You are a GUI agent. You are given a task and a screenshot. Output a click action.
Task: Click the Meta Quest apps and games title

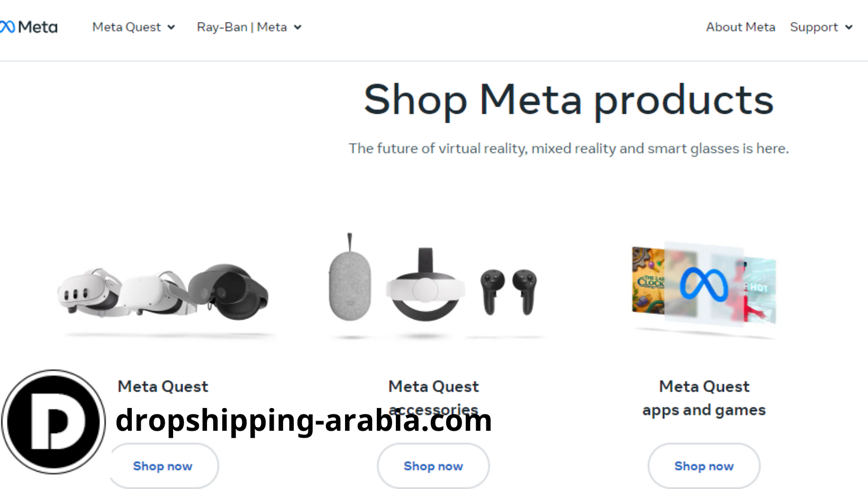tap(704, 398)
